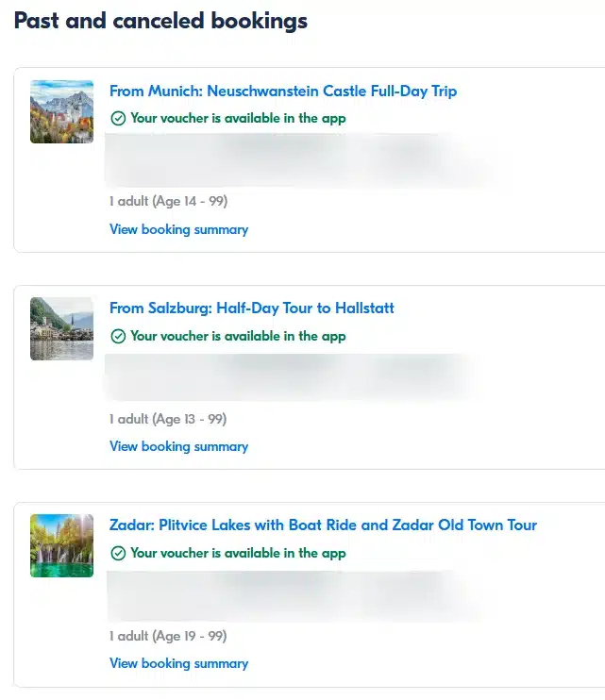Select the '1 adult (Age 13 - 99)' text
Viewport: 605px width, 700px height.
[168, 419]
